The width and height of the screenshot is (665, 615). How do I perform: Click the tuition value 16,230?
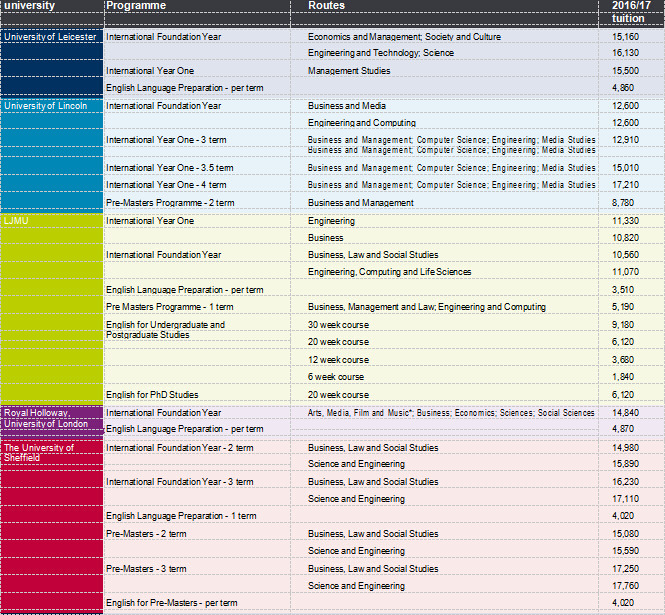(x=625, y=482)
